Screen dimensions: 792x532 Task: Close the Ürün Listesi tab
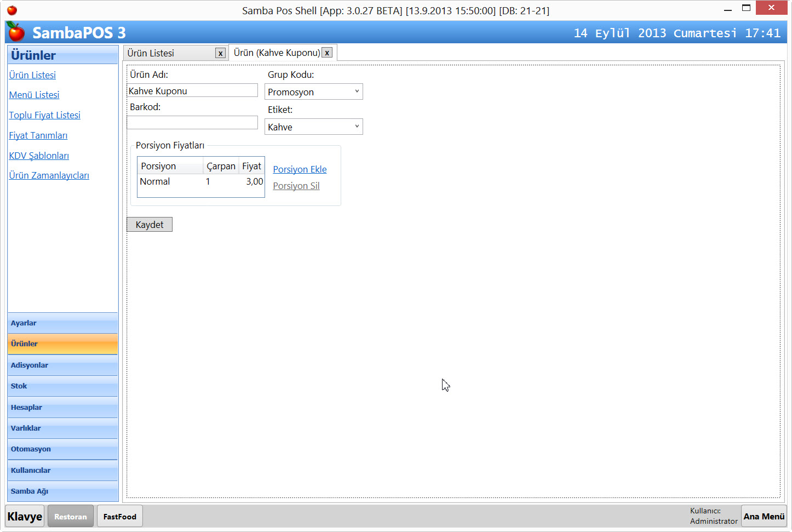(x=220, y=53)
